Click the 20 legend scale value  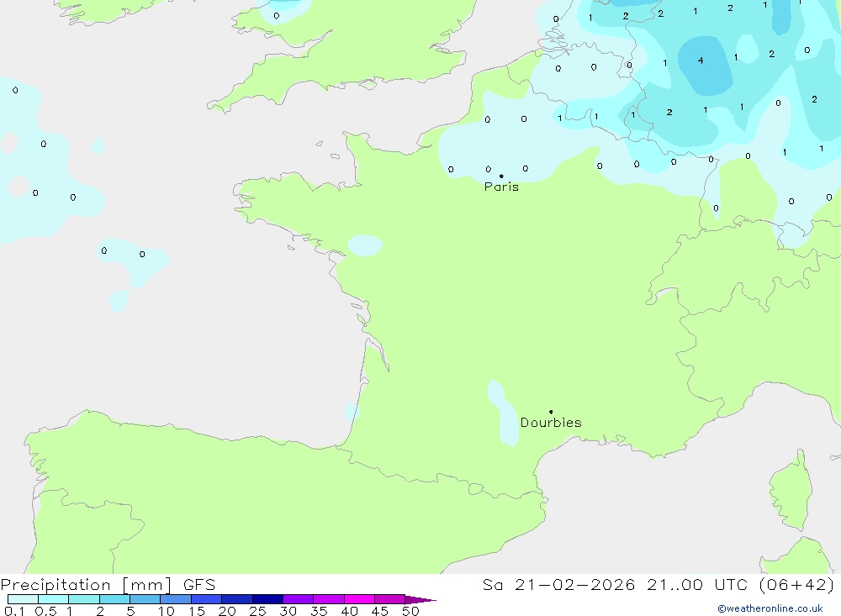[x=227, y=611]
